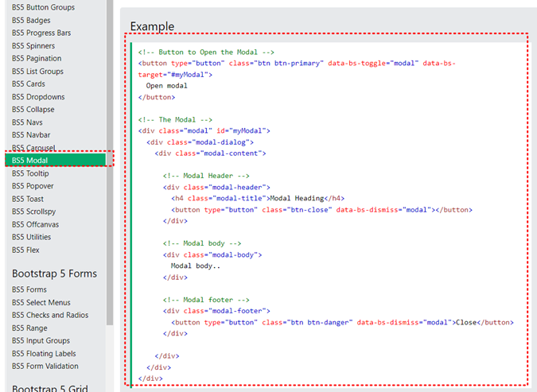Click the div class="modal" id="myModal" line
537x392 pixels.
204,130
